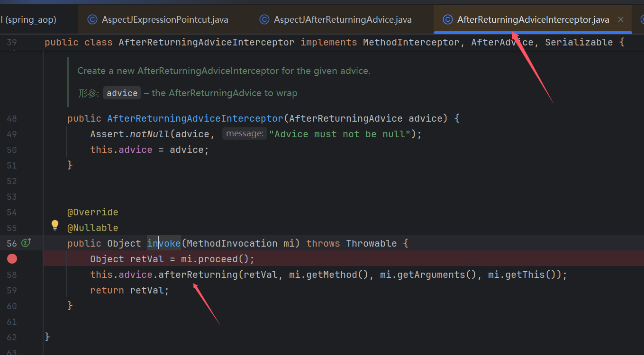Close the AfterReturningAdviceInterceptor.java tab

tap(621, 19)
